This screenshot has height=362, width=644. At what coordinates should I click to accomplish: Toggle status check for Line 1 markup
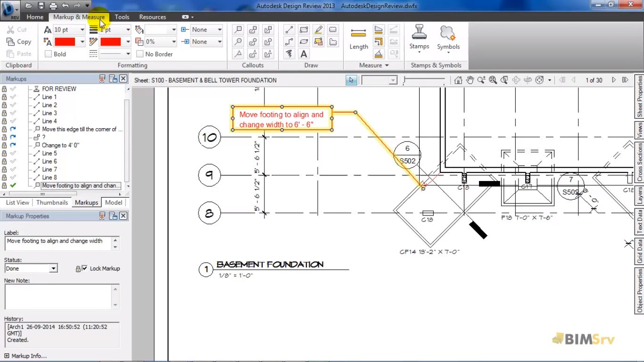tap(13, 97)
